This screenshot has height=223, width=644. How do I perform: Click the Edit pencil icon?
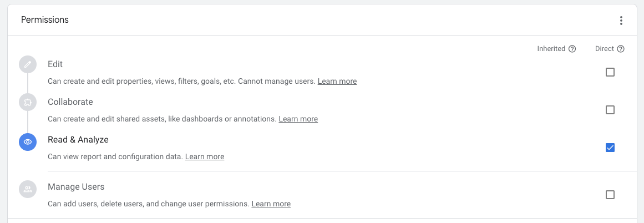click(x=28, y=64)
